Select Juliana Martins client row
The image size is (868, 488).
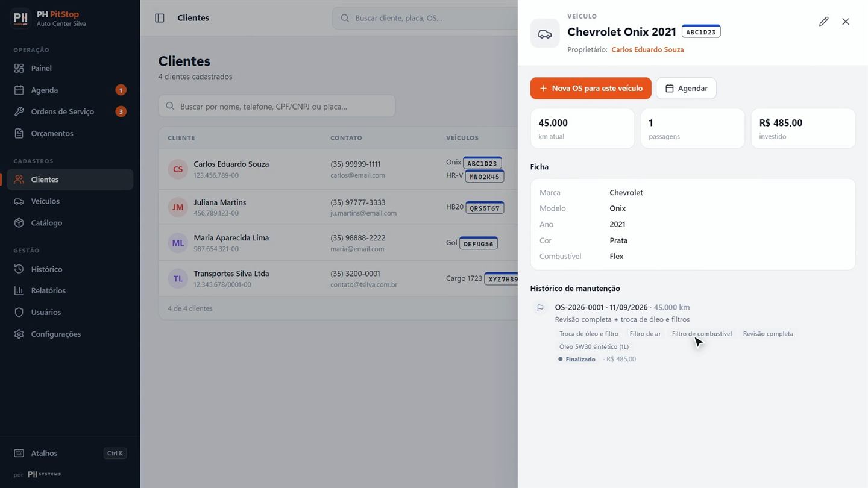[338, 208]
